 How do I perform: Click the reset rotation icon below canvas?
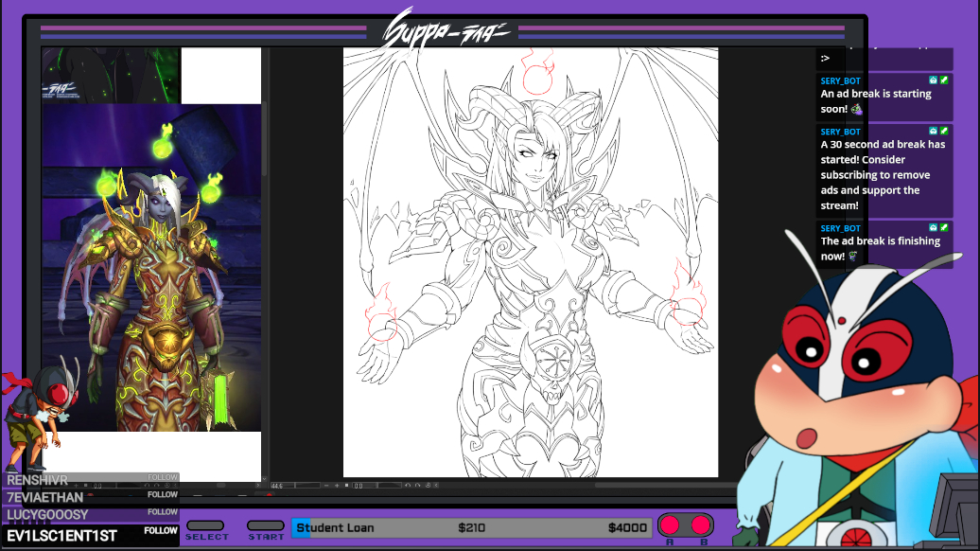click(428, 486)
